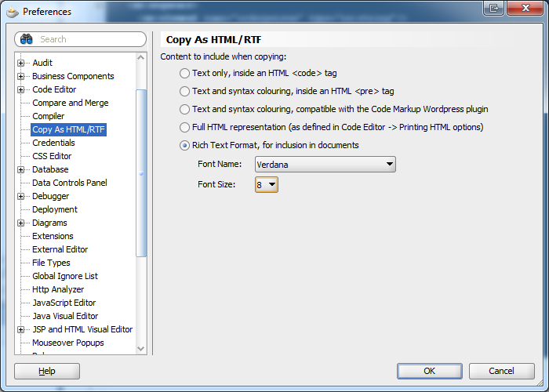Expand the Debugger tree node
Viewport: 549px width, 392px height.
click(21, 196)
